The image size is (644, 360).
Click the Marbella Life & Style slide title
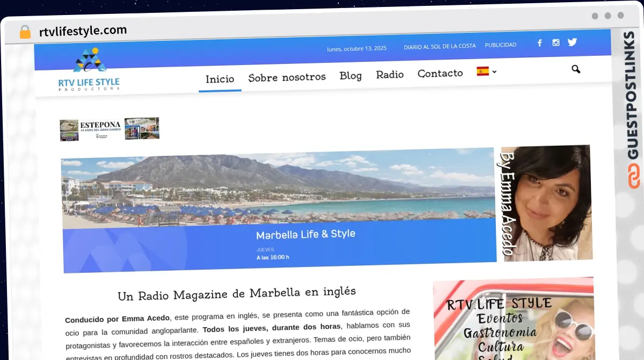[x=305, y=234]
